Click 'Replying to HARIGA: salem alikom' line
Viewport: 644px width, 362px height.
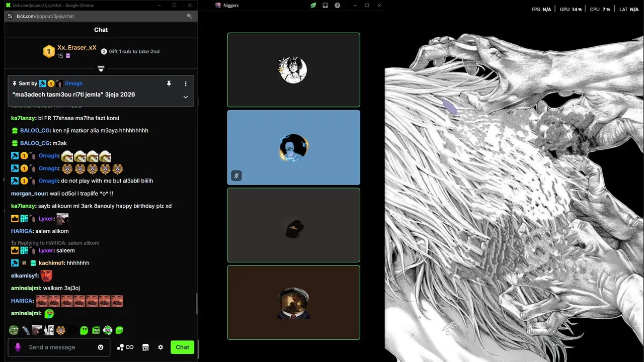tap(55, 243)
